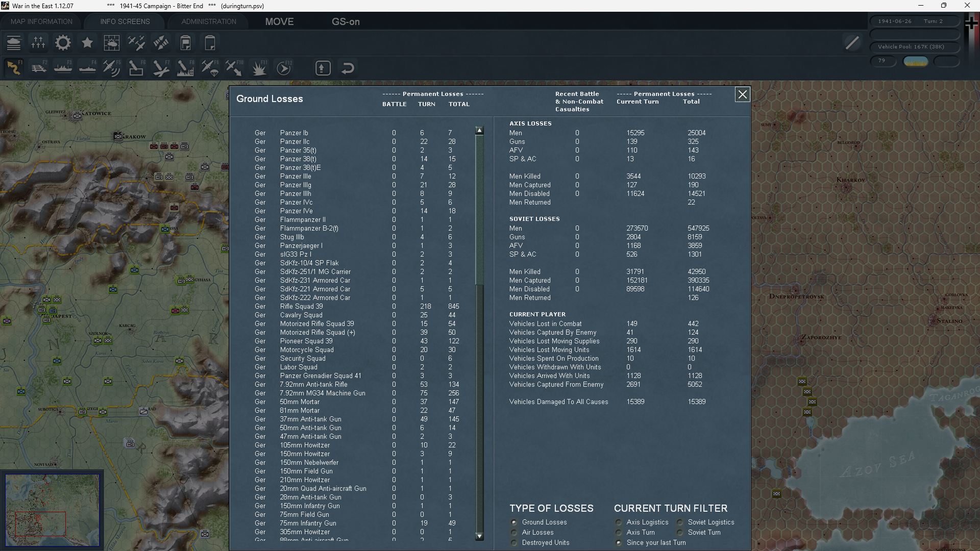The image size is (980, 551).
Task: Click the Vehicle Pool status field
Action: click(915, 46)
